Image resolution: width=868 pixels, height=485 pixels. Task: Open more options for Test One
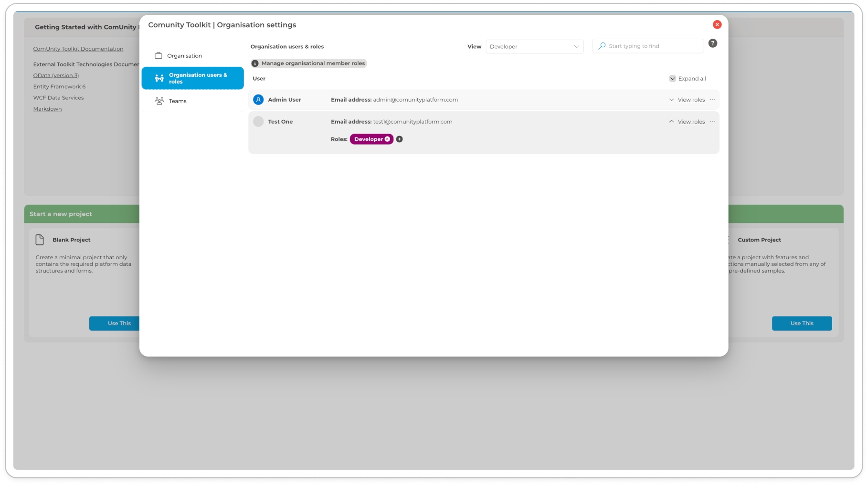[x=712, y=122]
